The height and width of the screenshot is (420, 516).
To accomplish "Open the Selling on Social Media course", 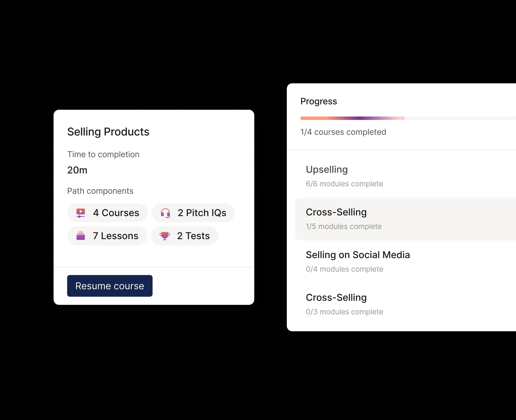I will [x=358, y=255].
